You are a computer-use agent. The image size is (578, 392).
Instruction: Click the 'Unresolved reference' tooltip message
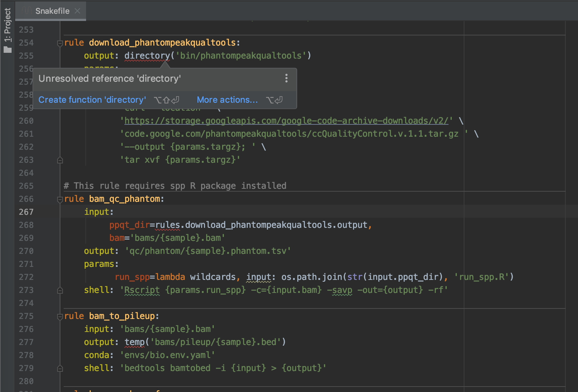(110, 78)
